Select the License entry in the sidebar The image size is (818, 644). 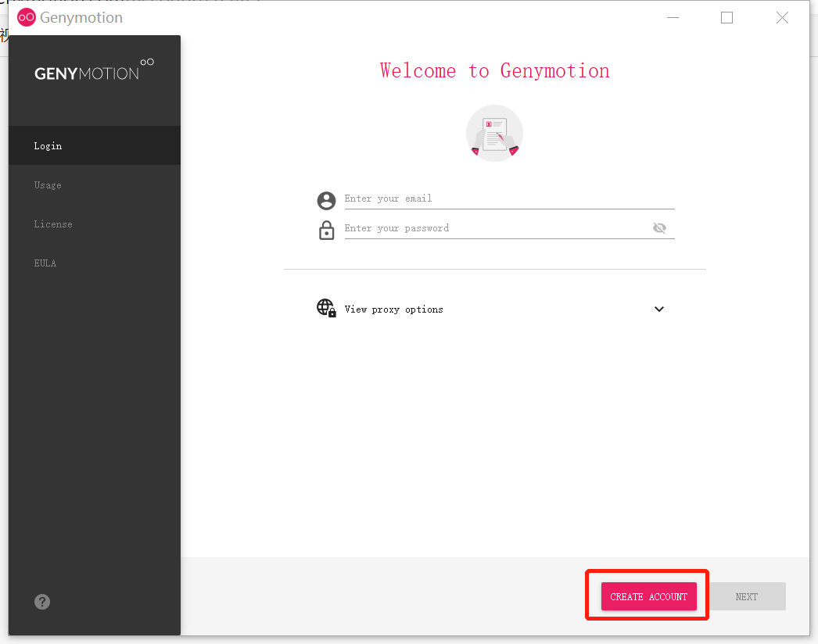point(53,224)
